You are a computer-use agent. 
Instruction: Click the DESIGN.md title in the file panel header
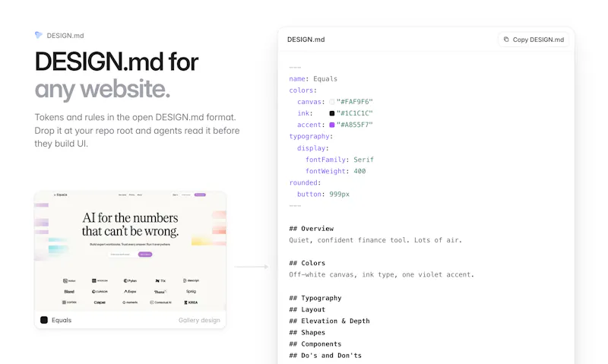click(306, 40)
